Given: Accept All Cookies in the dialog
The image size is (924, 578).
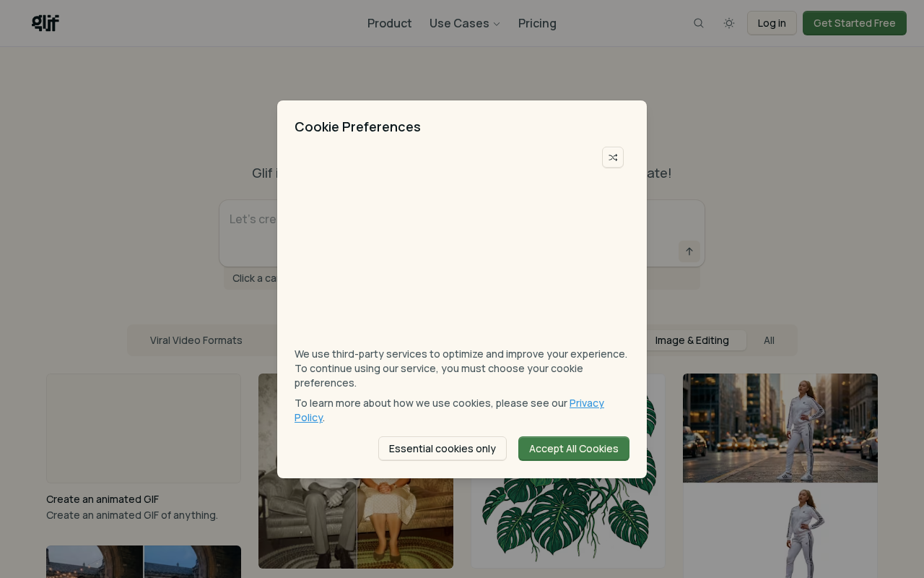Looking at the screenshot, I should click(574, 449).
